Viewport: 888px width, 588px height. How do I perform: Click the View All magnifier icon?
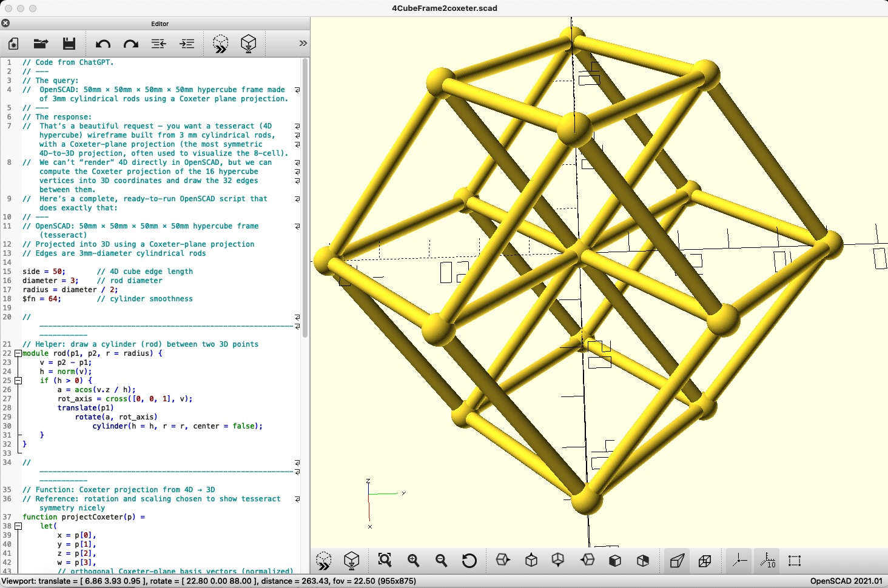385,561
